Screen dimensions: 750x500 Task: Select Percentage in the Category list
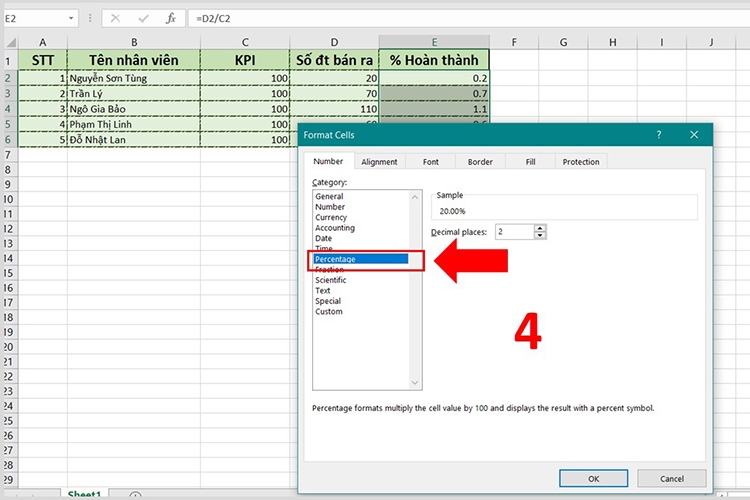pyautogui.click(x=361, y=259)
